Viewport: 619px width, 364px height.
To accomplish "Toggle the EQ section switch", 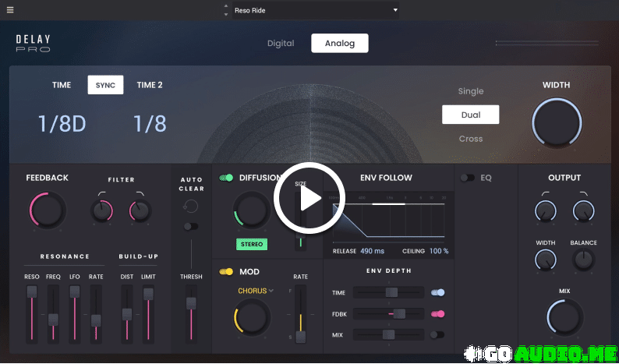I will (468, 178).
